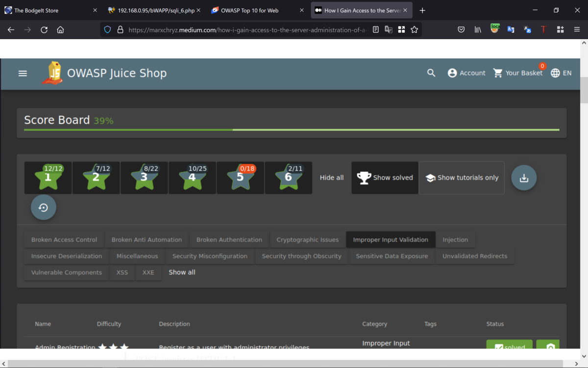Switch to bWAPP sqli_6.php tab

click(x=154, y=10)
